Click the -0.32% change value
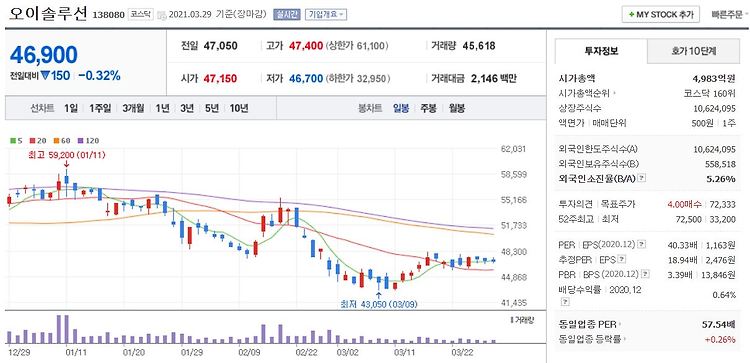The height and width of the screenshot is (363, 750). tap(99, 76)
